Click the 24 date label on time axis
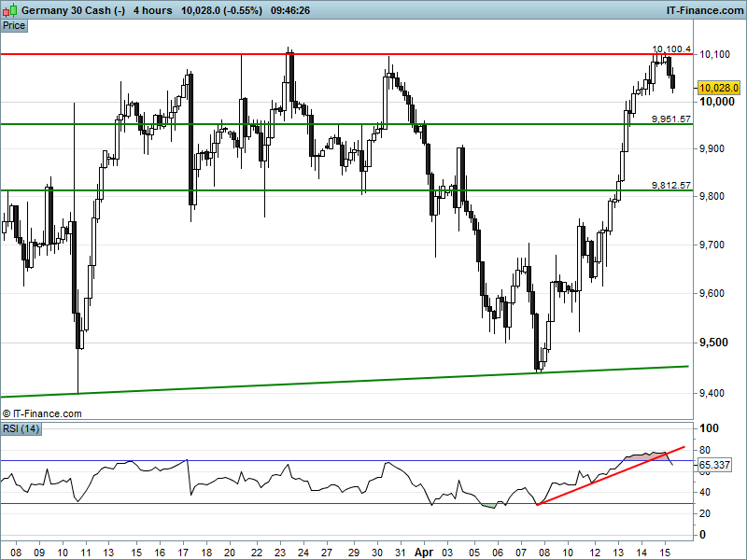This screenshot has height=560, width=747. [303, 553]
